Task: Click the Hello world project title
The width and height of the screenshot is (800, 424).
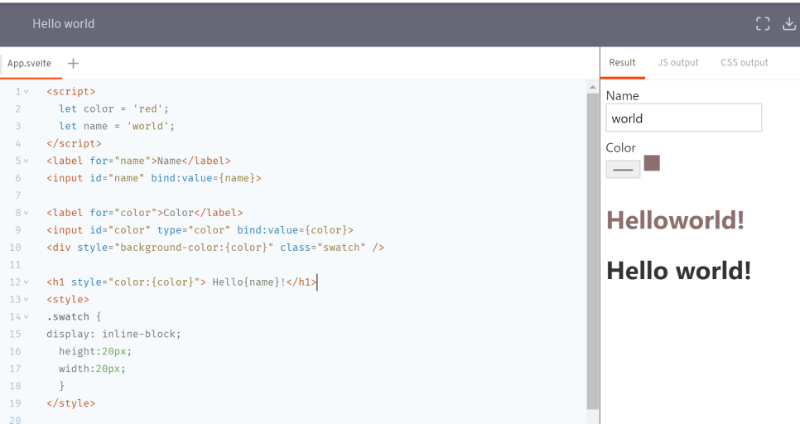Action: pos(64,24)
